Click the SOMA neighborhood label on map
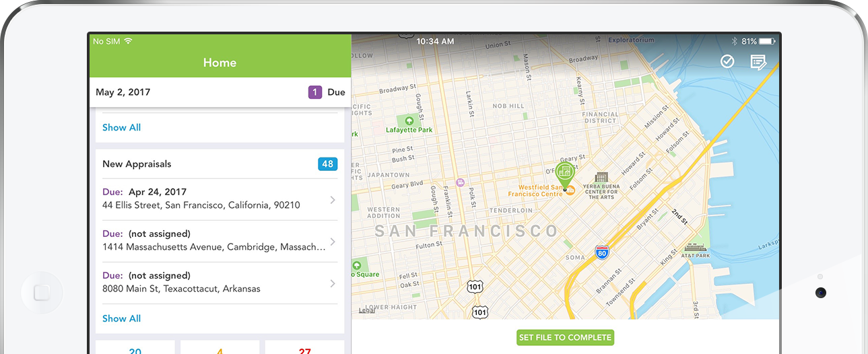Image resolution: width=868 pixels, height=354 pixels. tap(575, 258)
